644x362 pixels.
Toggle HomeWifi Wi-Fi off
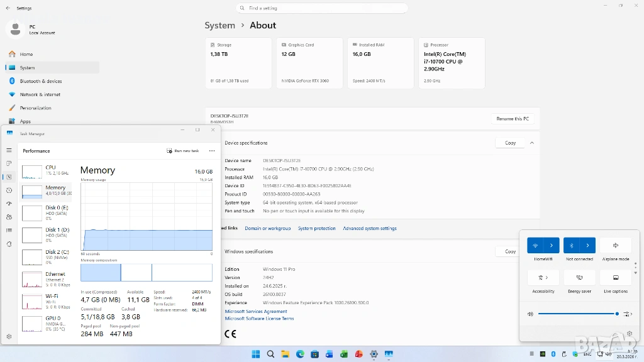[x=535, y=245]
